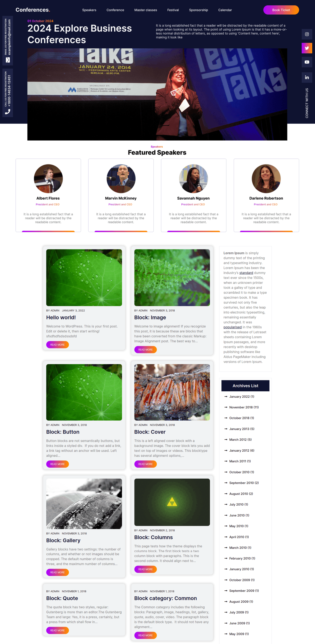Screen dimensions: 315x644
Task: Follow the 'popularised' text link
Action: [233, 327]
